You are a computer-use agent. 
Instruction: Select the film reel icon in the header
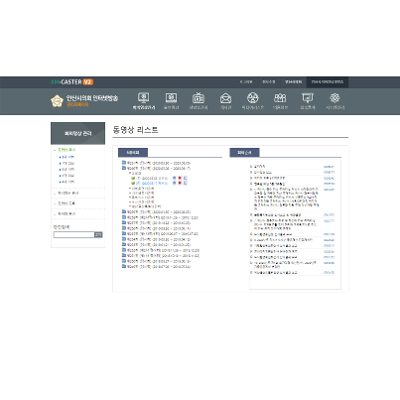tap(253, 98)
